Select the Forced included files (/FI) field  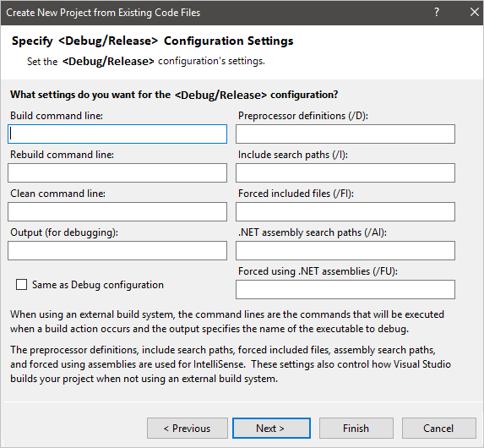(x=345, y=212)
